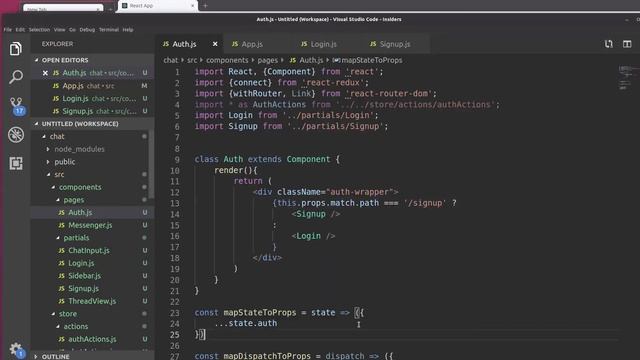The width and height of the screenshot is (640, 360).
Task: Open ThreadView.js in the file tree
Action: [92, 301]
